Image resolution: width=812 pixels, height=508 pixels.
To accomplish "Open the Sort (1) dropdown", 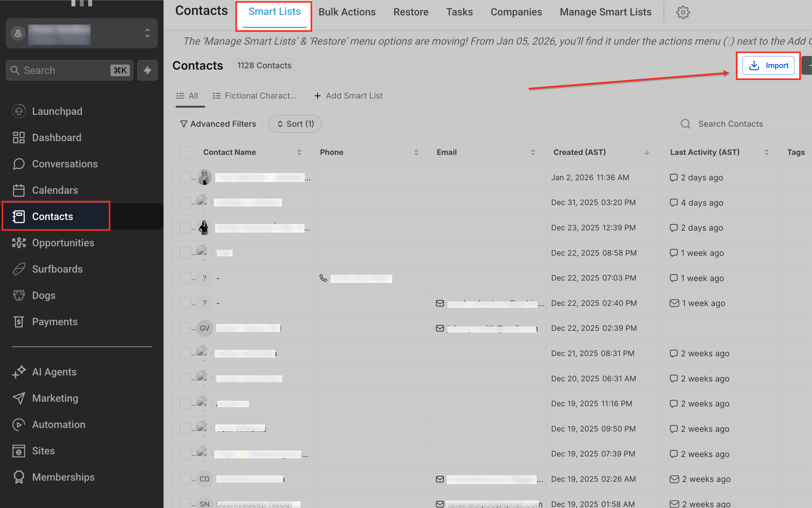I will 295,124.
